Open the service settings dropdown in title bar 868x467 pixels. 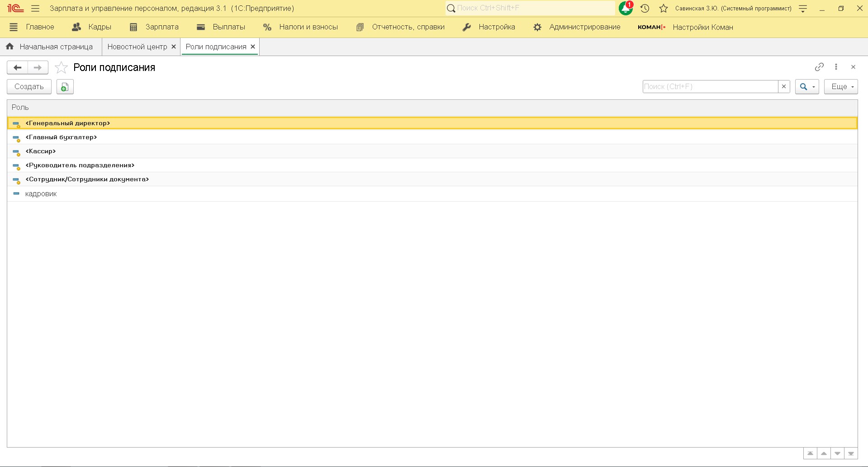pyautogui.click(x=803, y=8)
